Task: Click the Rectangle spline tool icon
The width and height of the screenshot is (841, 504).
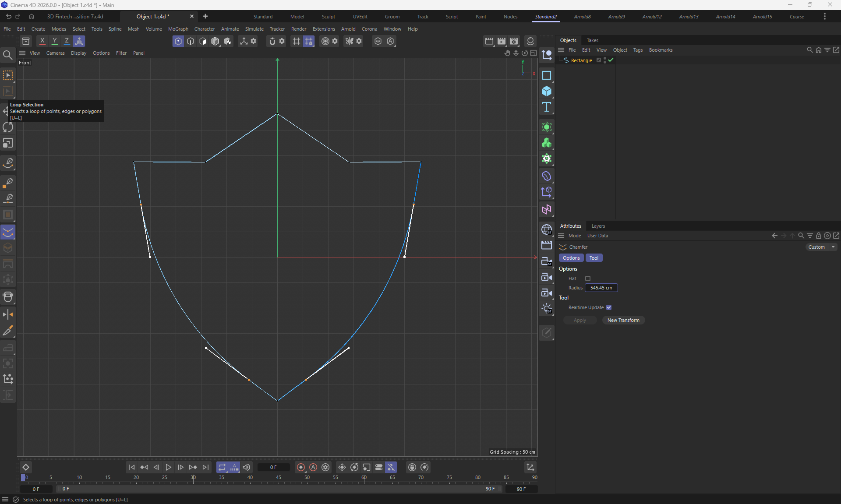Action: (x=546, y=75)
